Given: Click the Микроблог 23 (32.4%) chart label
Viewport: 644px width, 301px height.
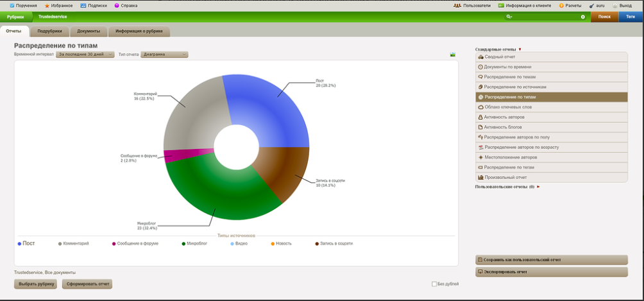Looking at the screenshot, I should point(147,226).
